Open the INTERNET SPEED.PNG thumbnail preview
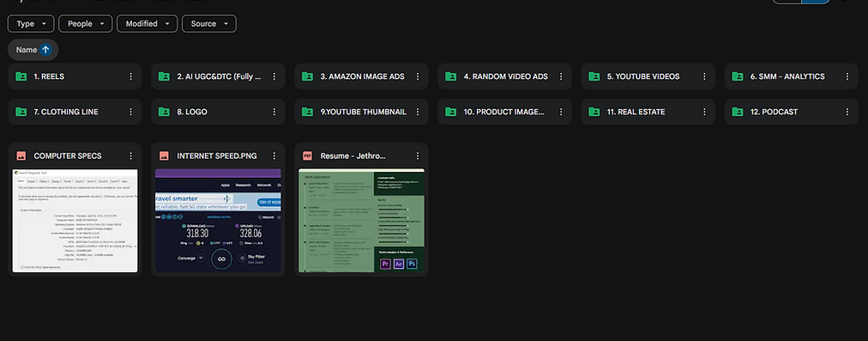Viewport: 868px width, 341px height. pyautogui.click(x=218, y=221)
